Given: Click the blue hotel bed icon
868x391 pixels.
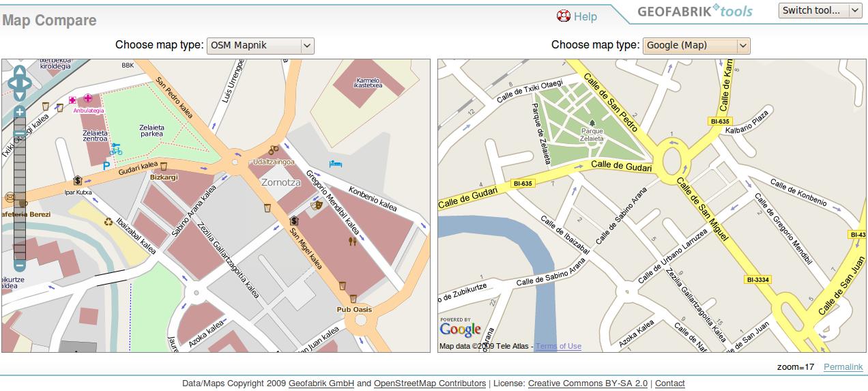Looking at the screenshot, I should click(335, 164).
